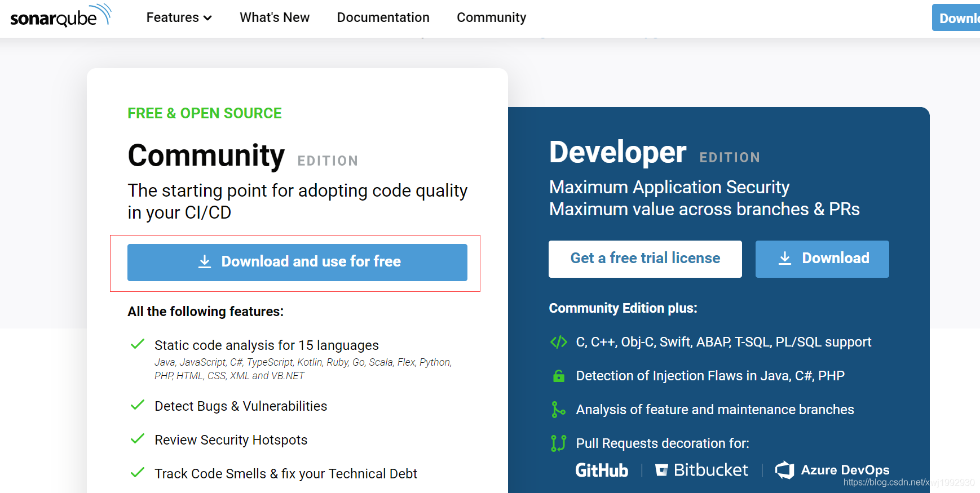Viewport: 980px width, 493px height.
Task: Open the Documentation menu item
Action: tap(383, 17)
